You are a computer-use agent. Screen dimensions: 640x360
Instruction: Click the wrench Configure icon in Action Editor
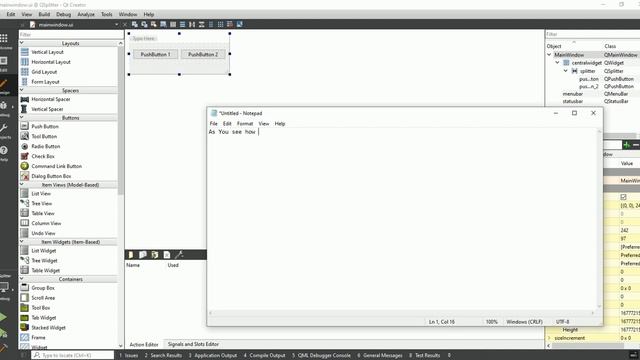179,255
